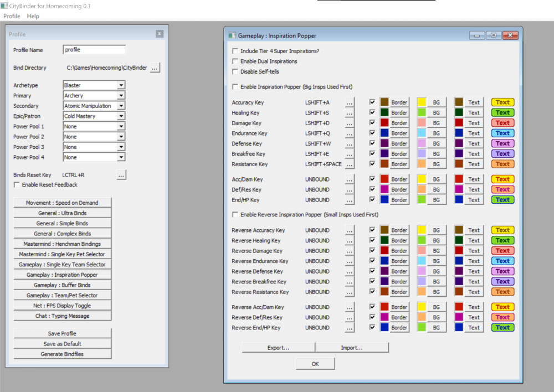Check Enable Reset Feedback option

click(x=17, y=185)
